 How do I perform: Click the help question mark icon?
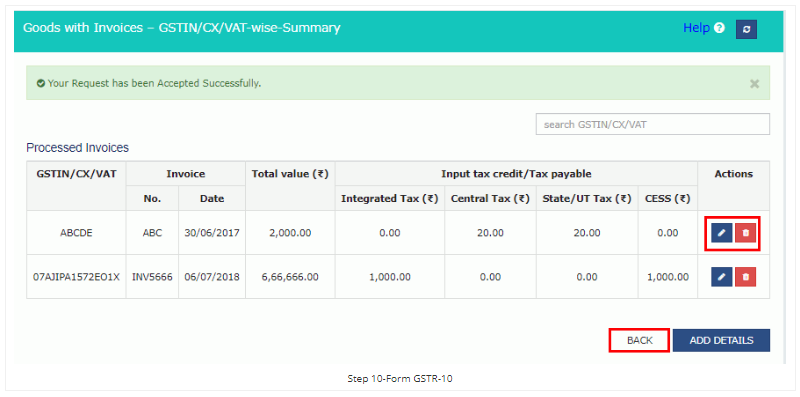tap(719, 28)
